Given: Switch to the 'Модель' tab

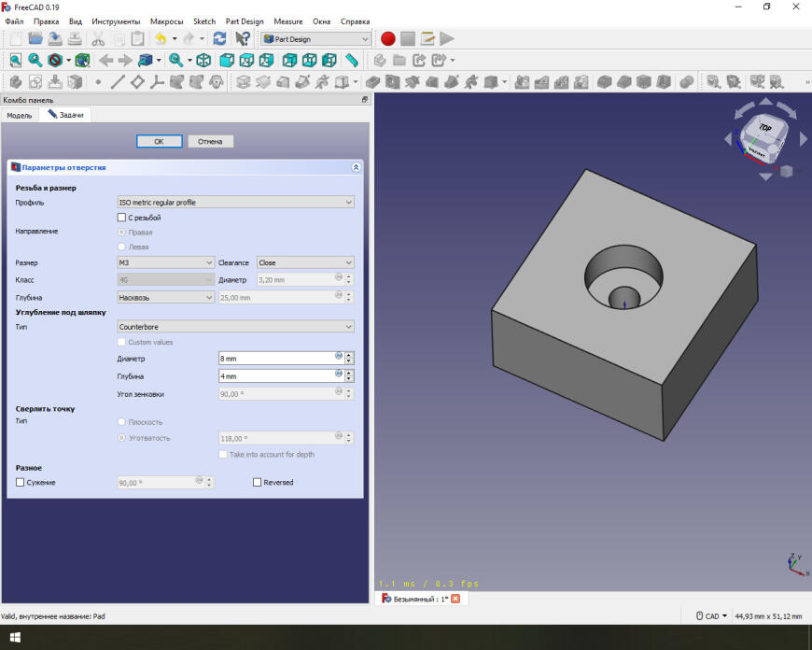Looking at the screenshot, I should tap(20, 116).
